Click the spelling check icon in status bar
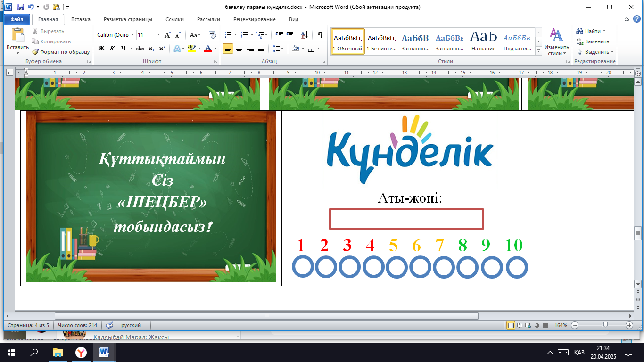This screenshot has height=362, width=644. point(110,325)
